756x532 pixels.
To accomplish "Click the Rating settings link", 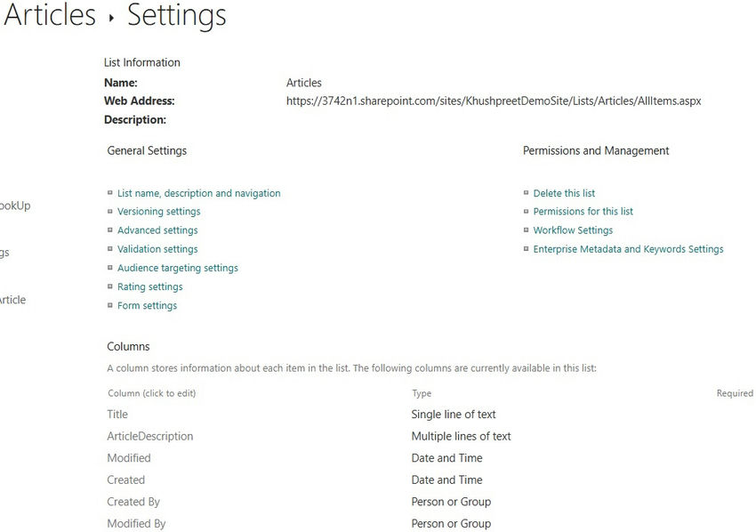I will tap(149, 286).
